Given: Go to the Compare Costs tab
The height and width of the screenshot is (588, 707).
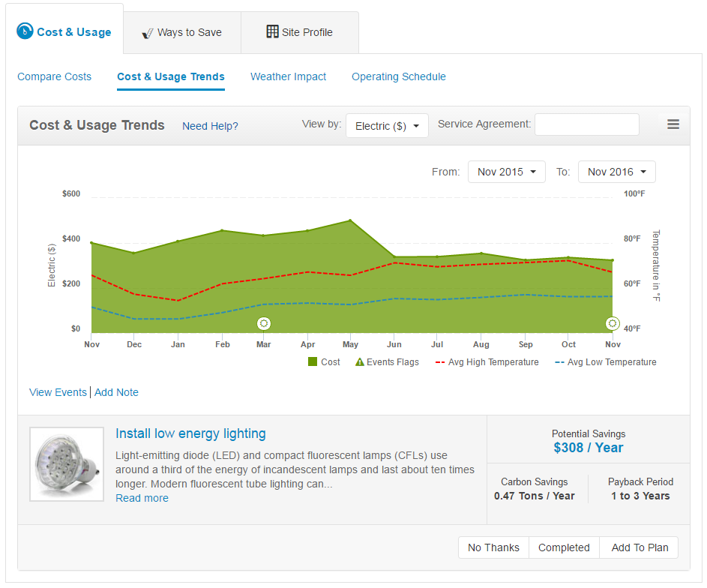Looking at the screenshot, I should (54, 76).
